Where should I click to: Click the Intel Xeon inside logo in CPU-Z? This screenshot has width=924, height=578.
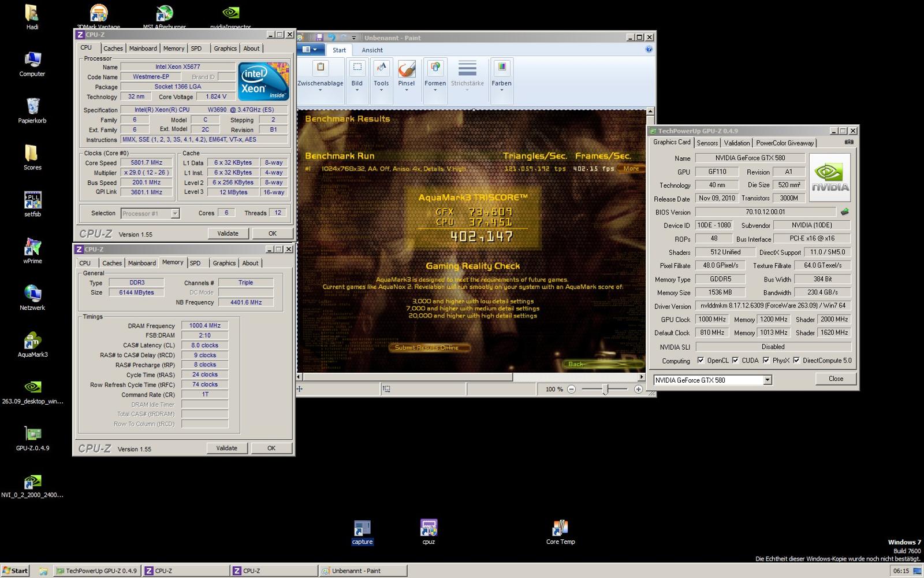263,81
